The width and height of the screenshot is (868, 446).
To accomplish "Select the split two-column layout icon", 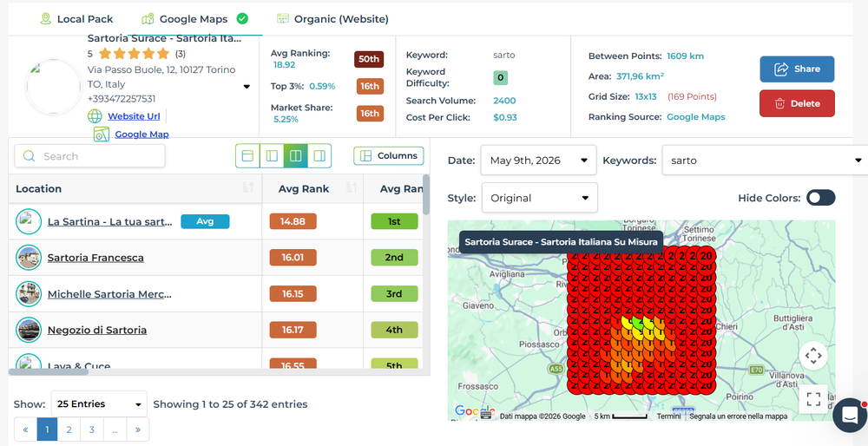I will [x=296, y=156].
